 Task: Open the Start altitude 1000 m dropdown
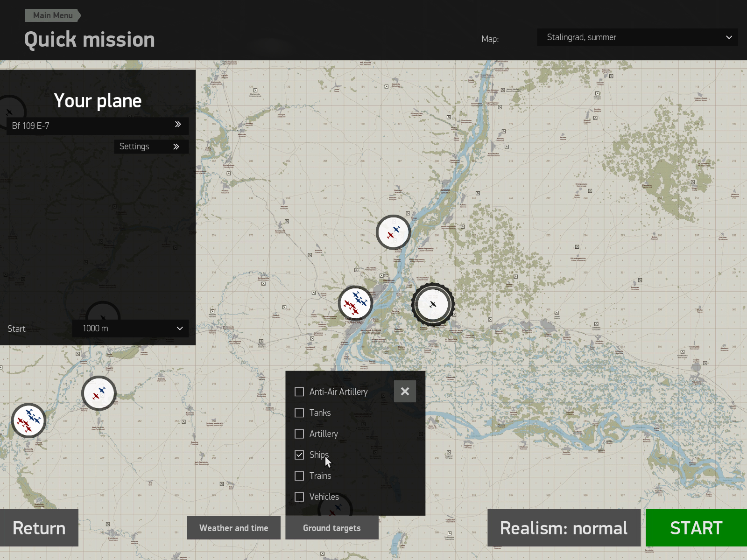[x=131, y=329]
